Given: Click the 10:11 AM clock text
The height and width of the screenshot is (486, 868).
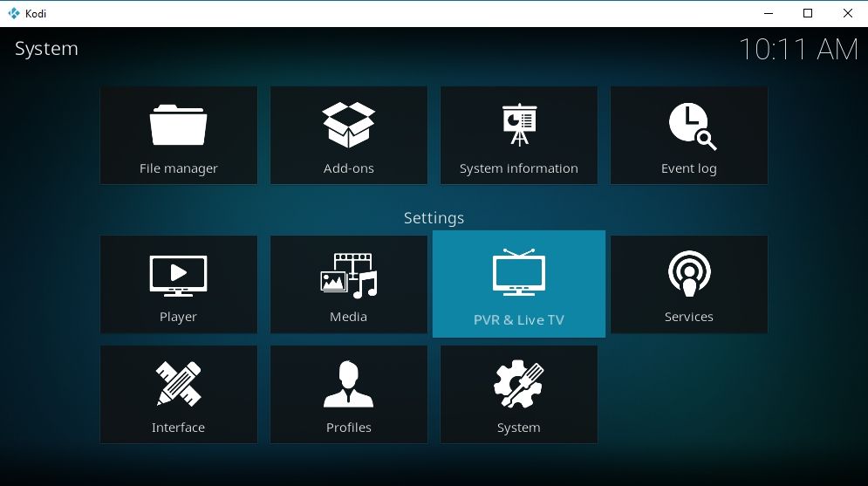Looking at the screenshot, I should [798, 49].
